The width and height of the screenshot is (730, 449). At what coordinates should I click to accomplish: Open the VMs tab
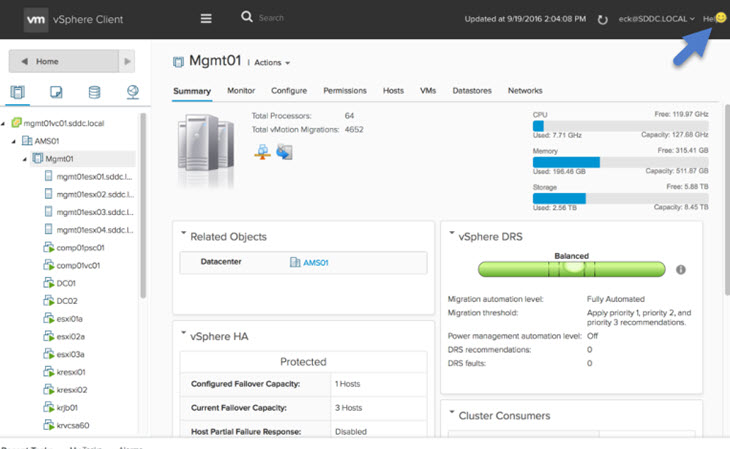coord(428,90)
